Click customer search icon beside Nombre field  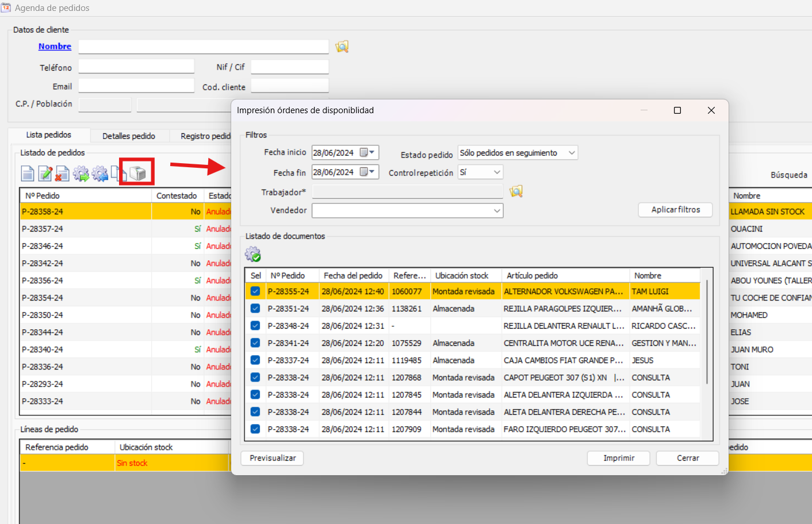click(x=342, y=47)
